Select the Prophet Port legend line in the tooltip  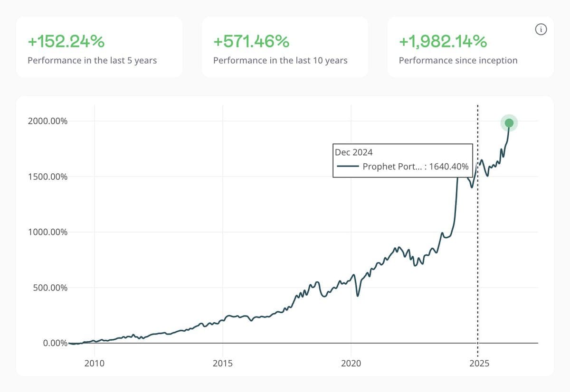pos(348,167)
